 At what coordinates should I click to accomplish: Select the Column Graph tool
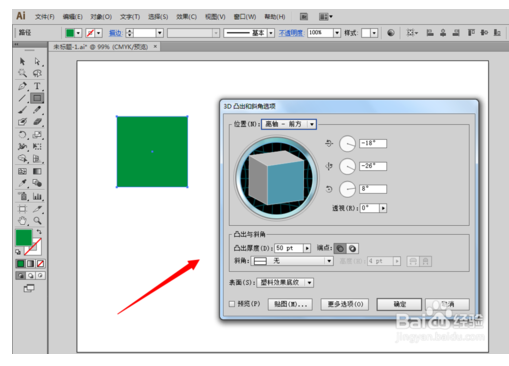[37, 196]
